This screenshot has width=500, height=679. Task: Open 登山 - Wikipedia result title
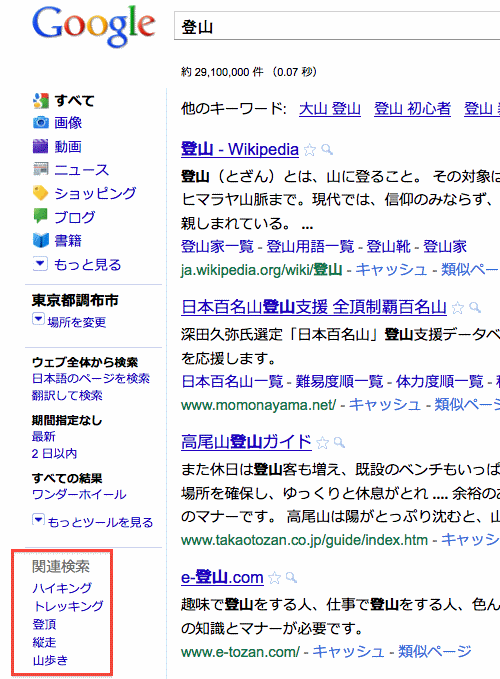240,149
